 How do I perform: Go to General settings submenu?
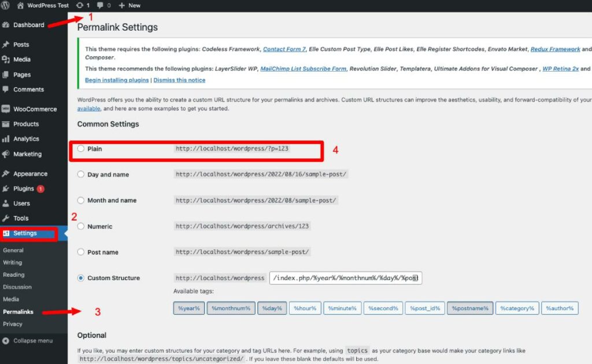[13, 250]
